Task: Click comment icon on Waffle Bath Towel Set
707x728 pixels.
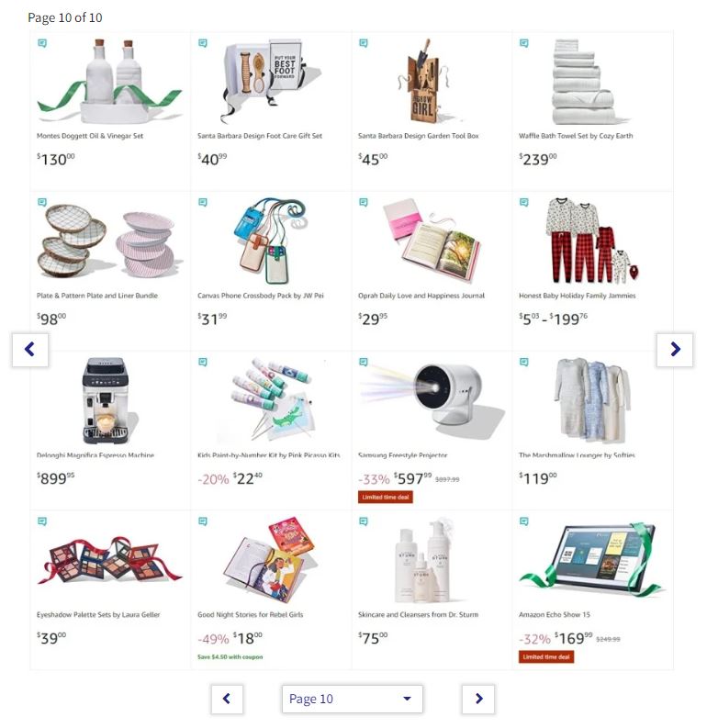Action: 524,43
